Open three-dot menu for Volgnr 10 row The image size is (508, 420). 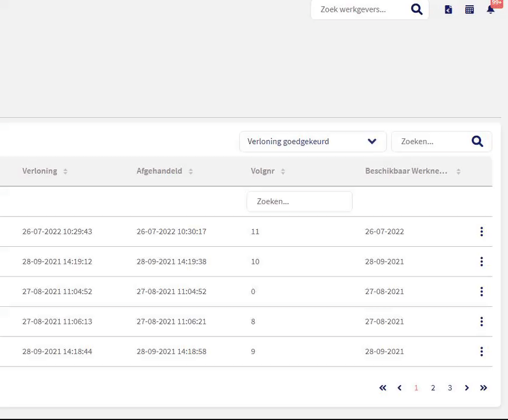[481, 261]
